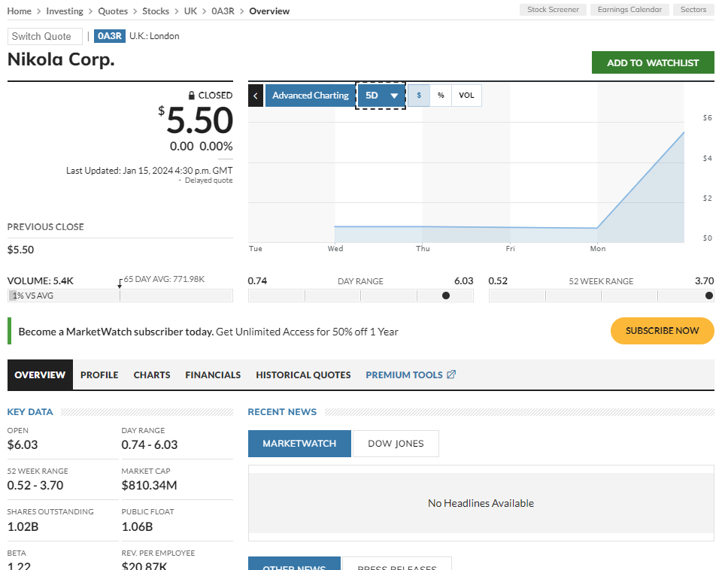Go to Stocks breadcrumb
This screenshot has width=728, height=570.
click(x=156, y=11)
